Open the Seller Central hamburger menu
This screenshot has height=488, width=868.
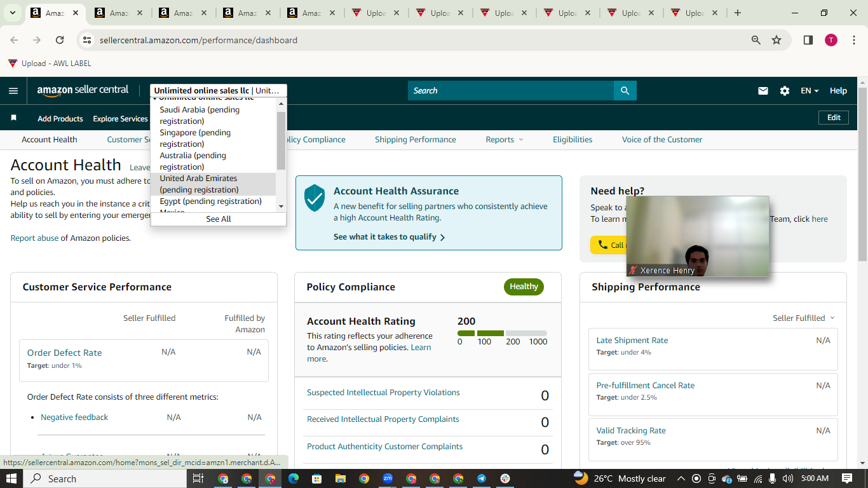coord(13,91)
